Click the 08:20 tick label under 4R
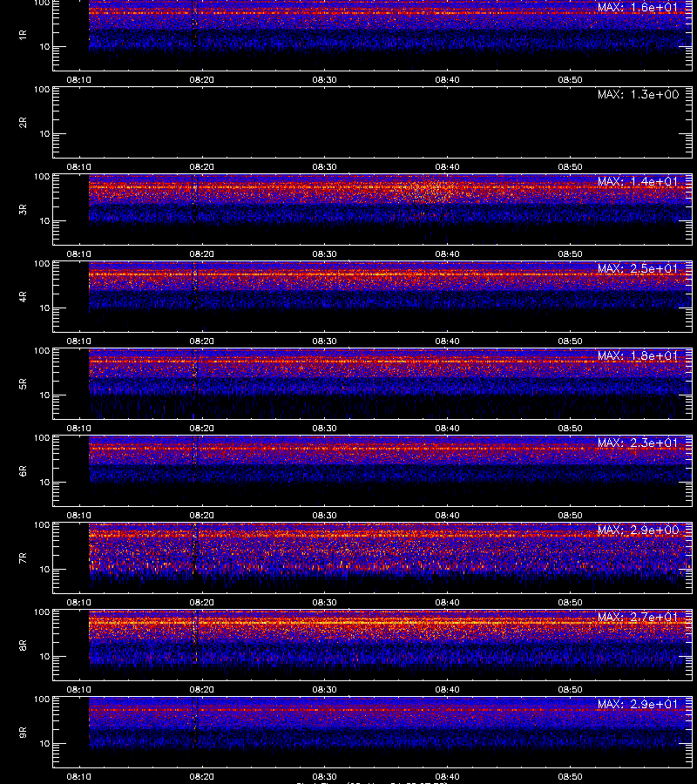Viewport: 697px width, 784px height. [x=202, y=341]
